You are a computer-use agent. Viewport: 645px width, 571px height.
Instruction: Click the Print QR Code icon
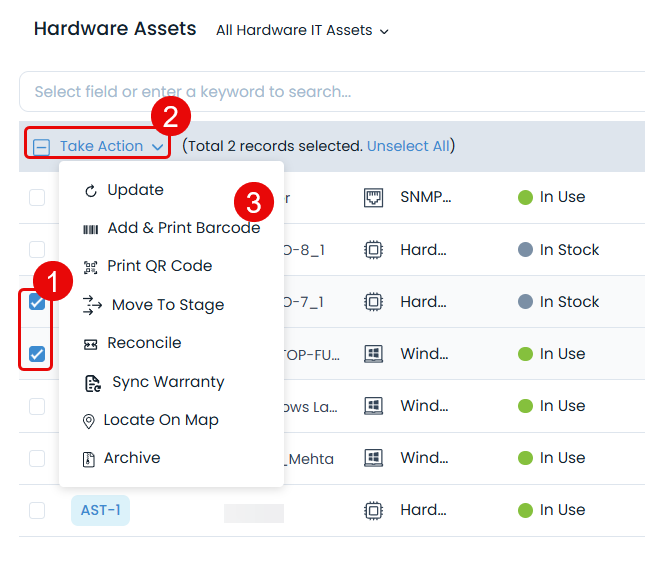91,267
